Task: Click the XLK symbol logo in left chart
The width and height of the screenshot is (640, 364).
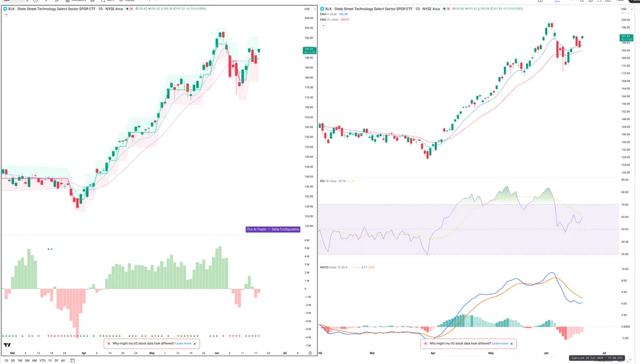Action: point(4,9)
